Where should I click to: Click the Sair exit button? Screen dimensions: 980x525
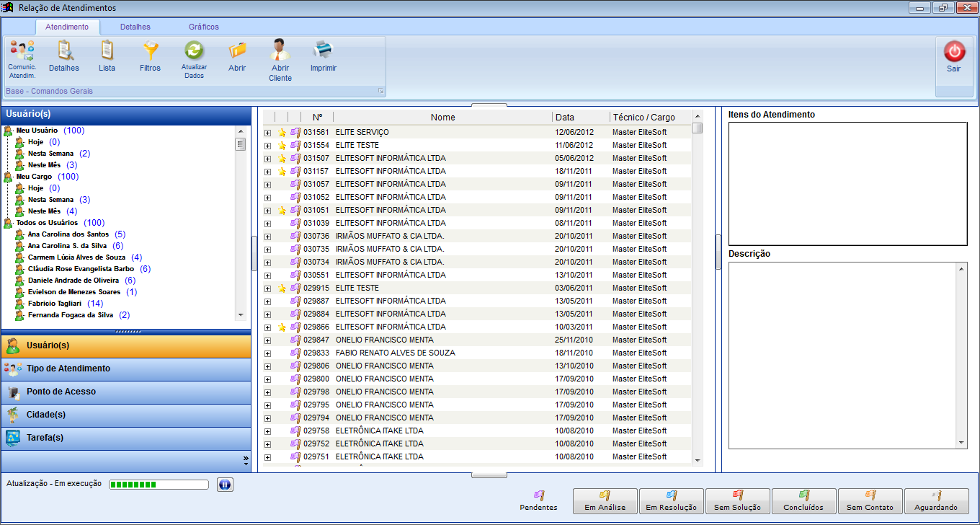click(953, 56)
